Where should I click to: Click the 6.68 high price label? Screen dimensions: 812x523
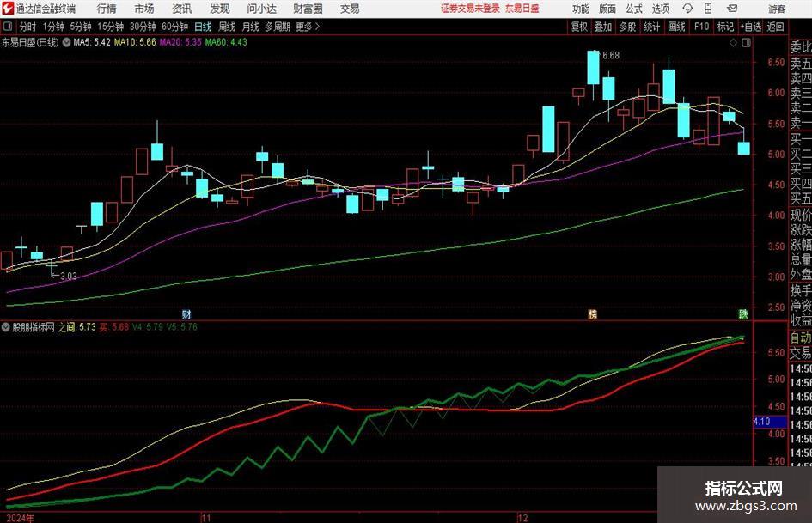coord(611,55)
